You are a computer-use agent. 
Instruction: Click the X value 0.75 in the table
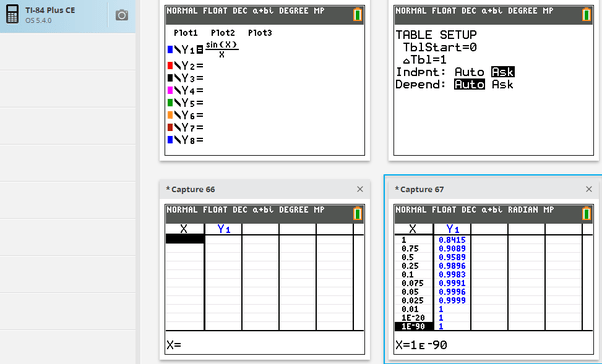(x=410, y=248)
